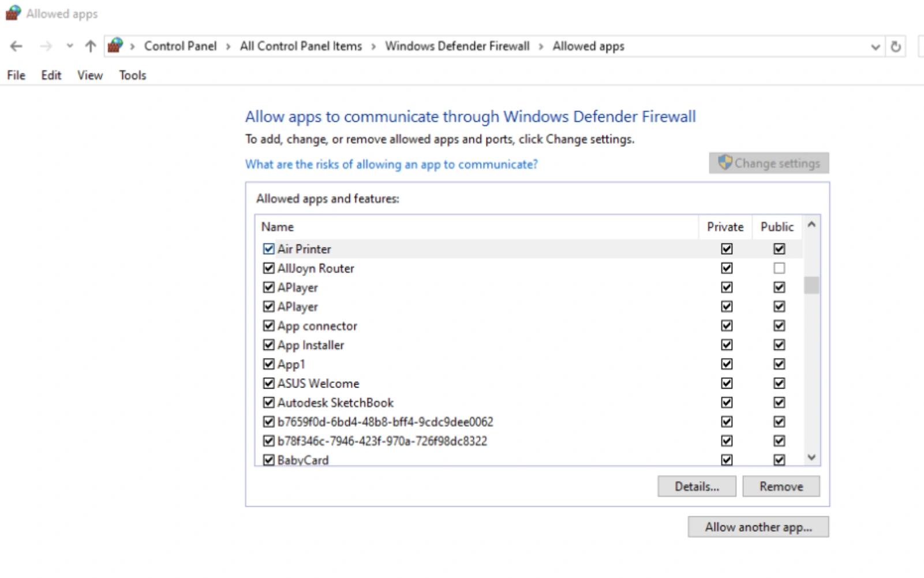
Task: Select the b78f346c-7946-423f-970a-726f98dc8322 entry text
Action: tap(382, 441)
